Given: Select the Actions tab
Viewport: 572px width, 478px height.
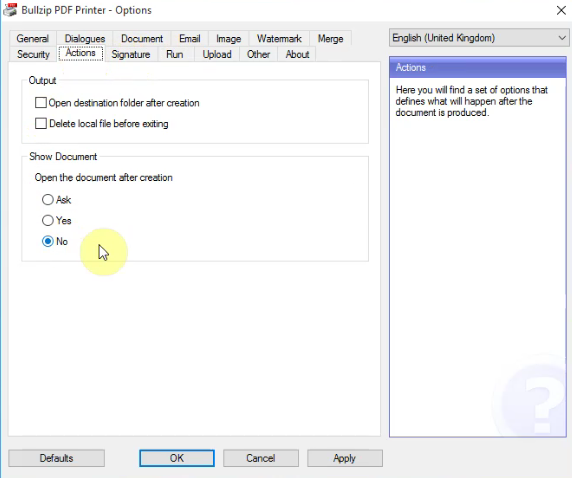Looking at the screenshot, I should pyautogui.click(x=81, y=53).
